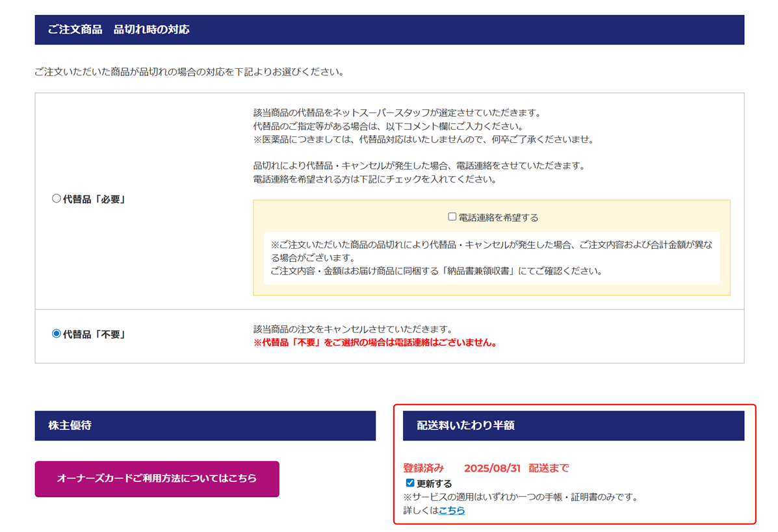This screenshot has height=532, width=778.
Task: Click the 納品書兼領収書 notice in white box
Action: tap(436, 271)
